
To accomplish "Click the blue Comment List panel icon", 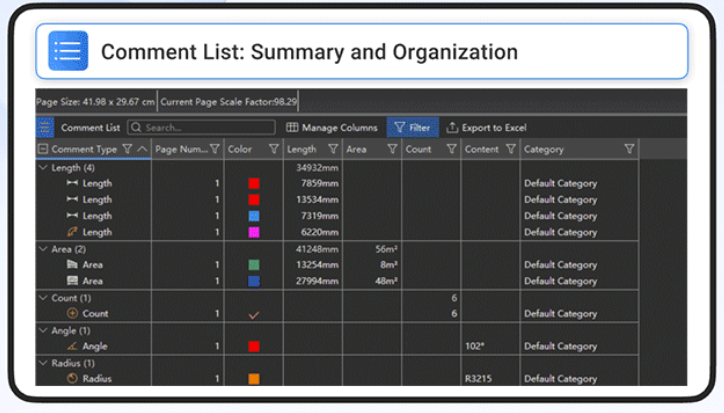I will (x=45, y=128).
